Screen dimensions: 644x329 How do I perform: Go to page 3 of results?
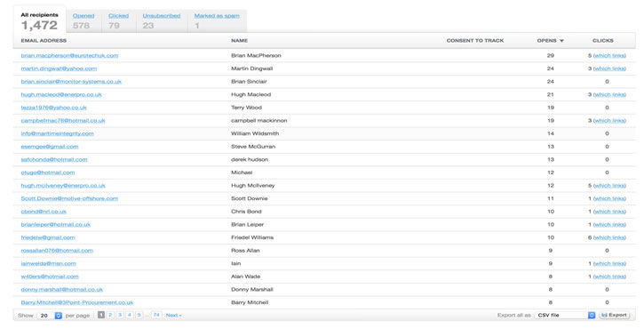point(120,316)
